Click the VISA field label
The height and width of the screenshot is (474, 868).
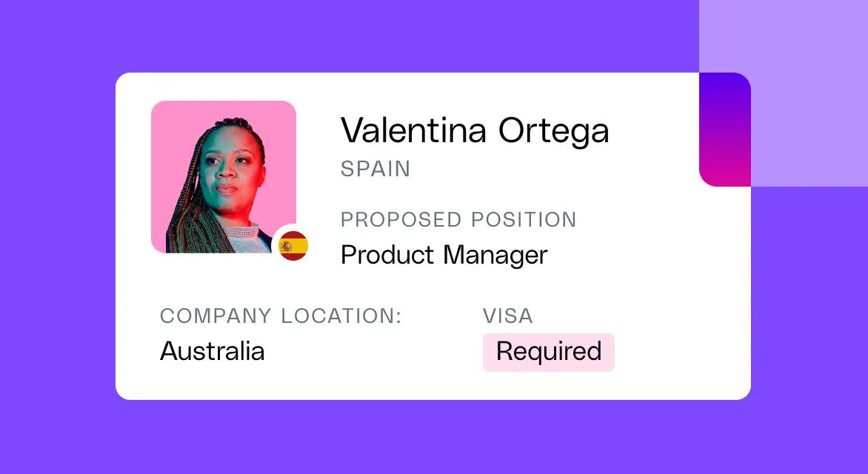[507, 316]
